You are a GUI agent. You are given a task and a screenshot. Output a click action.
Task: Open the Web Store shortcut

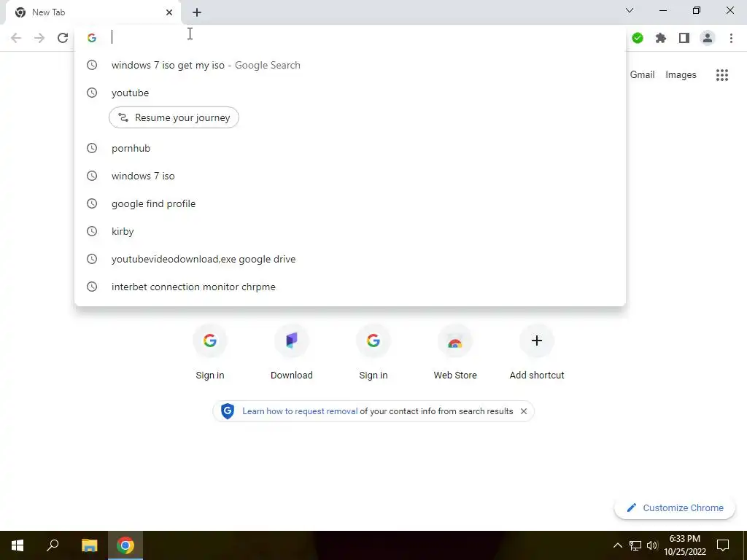(455, 352)
